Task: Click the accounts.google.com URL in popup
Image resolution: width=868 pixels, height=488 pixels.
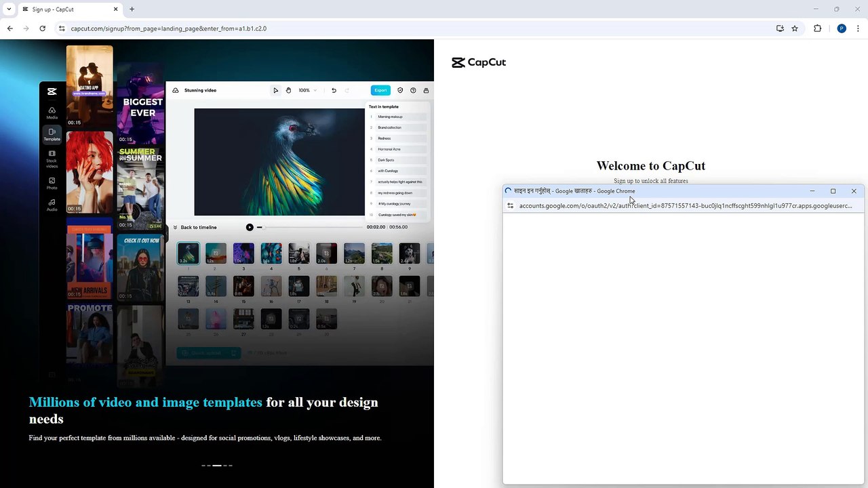Action: [x=686, y=205]
